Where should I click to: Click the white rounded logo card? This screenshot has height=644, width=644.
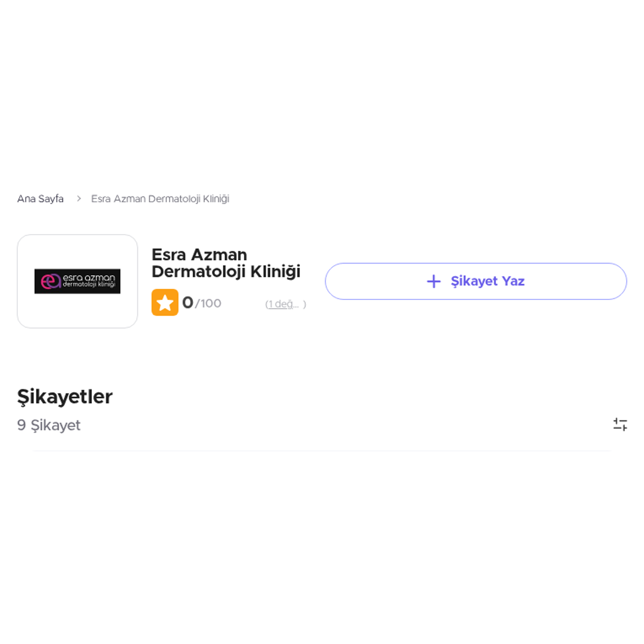pos(77,281)
